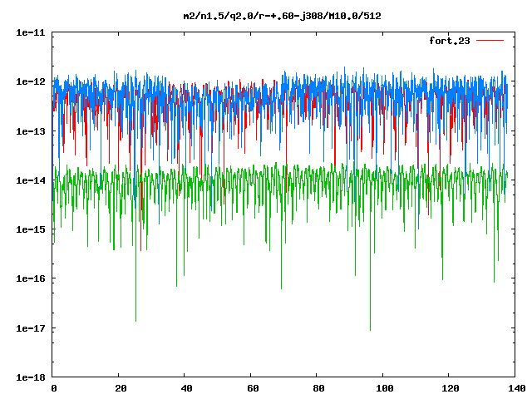Click the x-axis label 40
The image size is (532, 399).
[x=186, y=388]
